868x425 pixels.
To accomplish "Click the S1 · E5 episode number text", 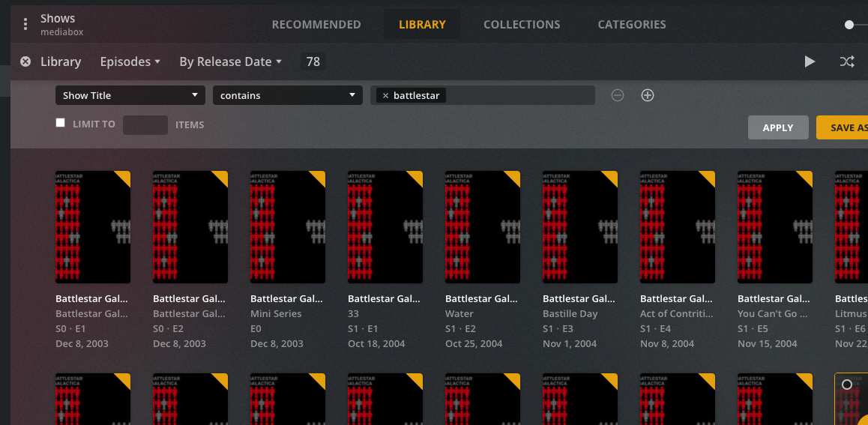I will click(x=752, y=329).
